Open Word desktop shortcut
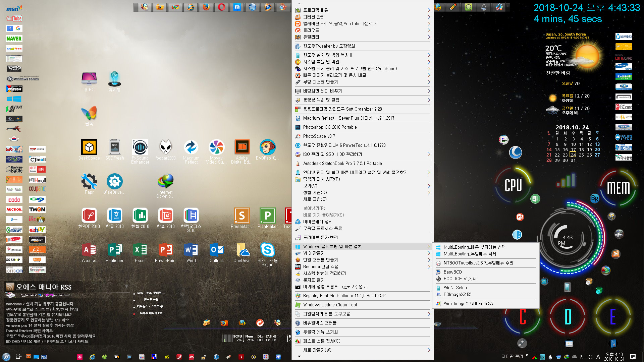Viewport: 644px width, 362px height. [191, 252]
